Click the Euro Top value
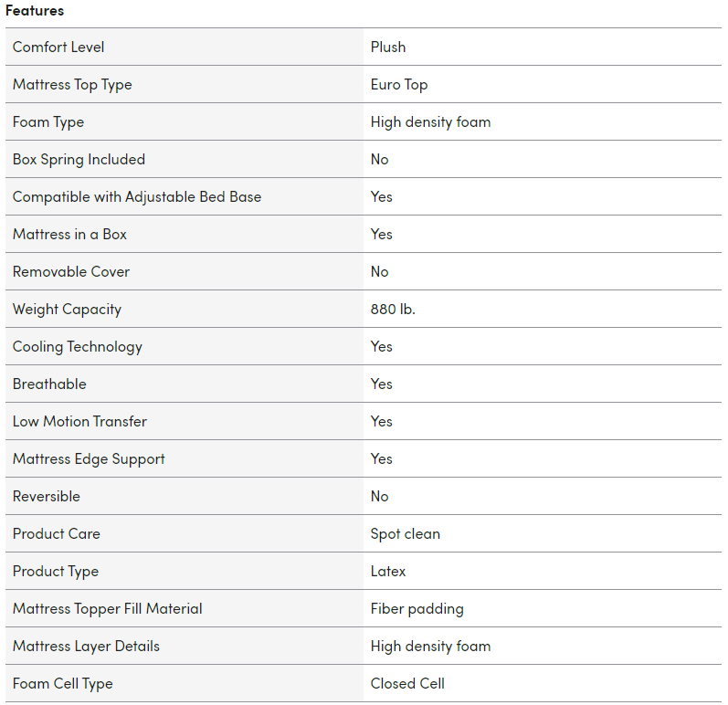 click(x=399, y=84)
